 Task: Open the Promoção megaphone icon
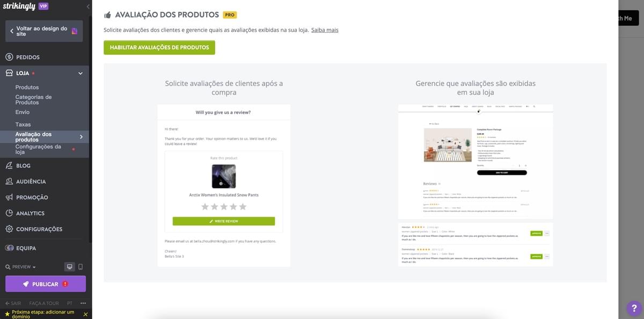tap(9, 197)
